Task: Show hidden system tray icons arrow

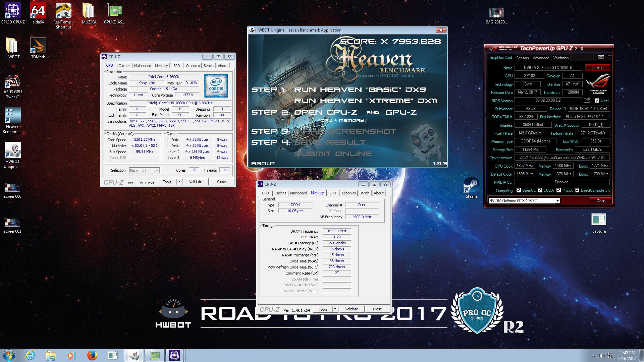Action: (594, 356)
